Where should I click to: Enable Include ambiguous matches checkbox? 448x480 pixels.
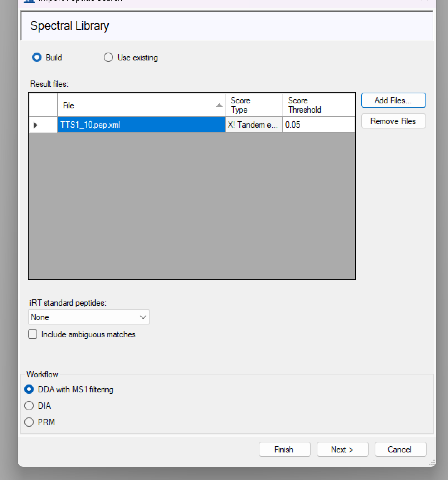(33, 334)
